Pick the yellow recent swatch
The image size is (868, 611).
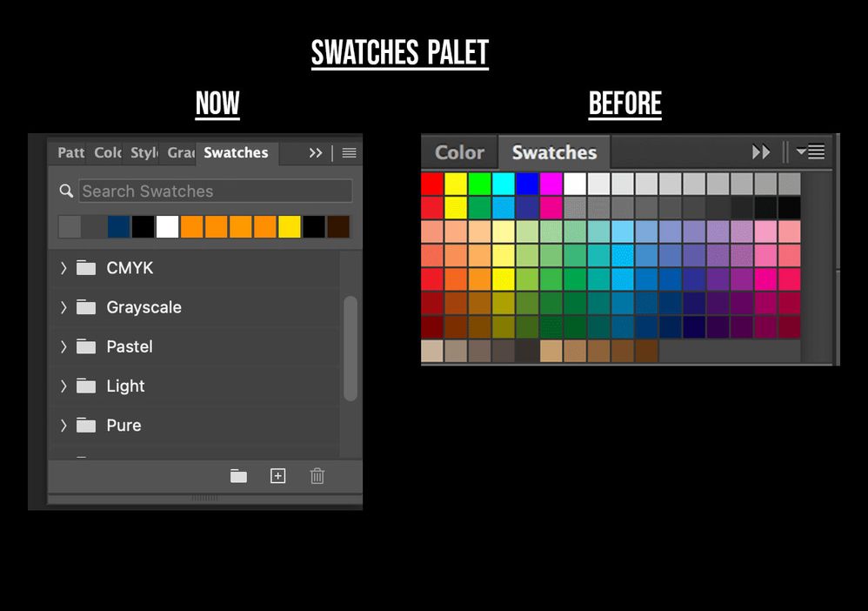290,227
